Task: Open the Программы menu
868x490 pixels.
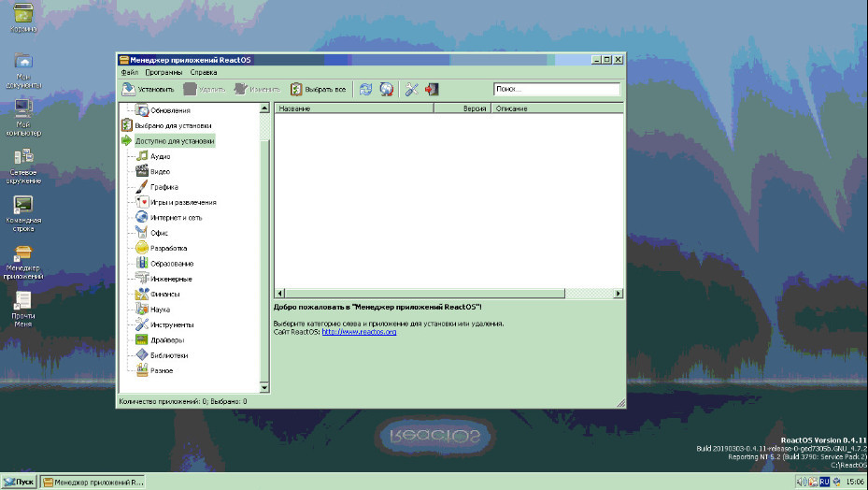Action: [x=164, y=73]
